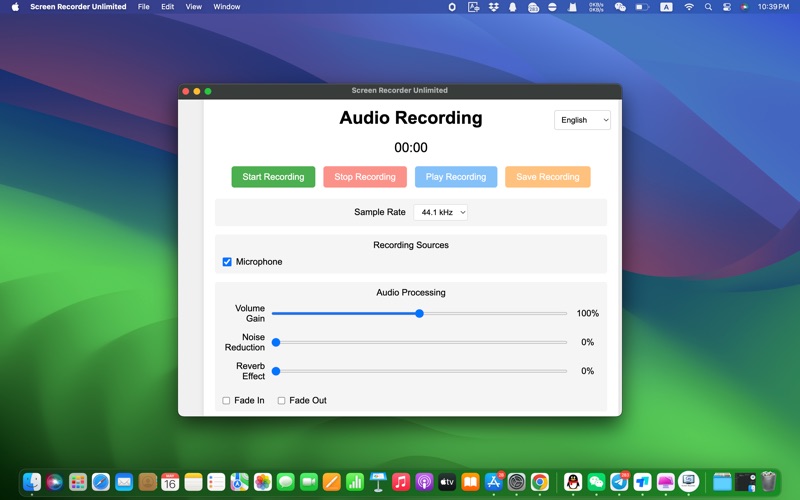Open the Wi-Fi status menu
Image resolution: width=800 pixels, height=500 pixels.
[689, 7]
